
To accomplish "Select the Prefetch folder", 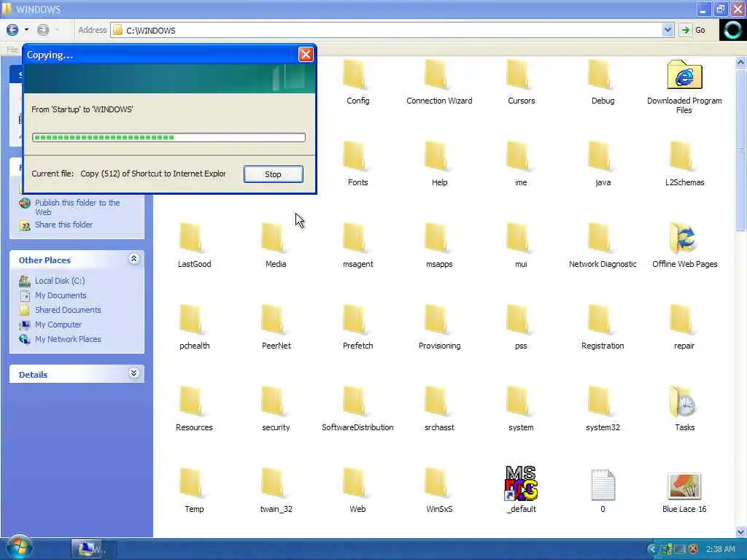I will tap(357, 327).
